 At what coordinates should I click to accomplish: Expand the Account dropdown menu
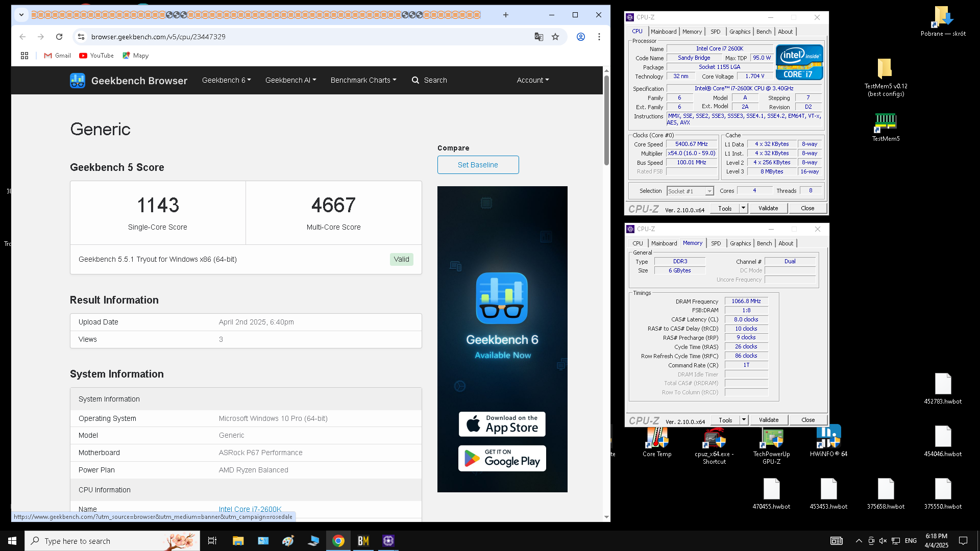533,80
